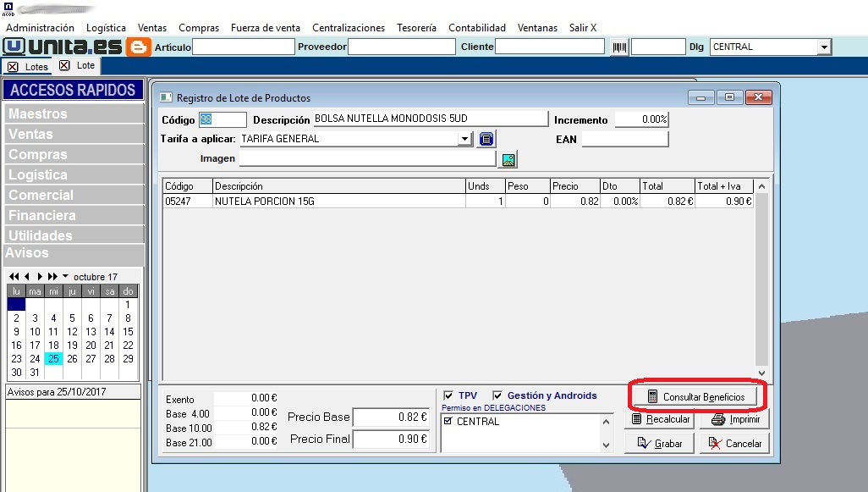Close the Lote tab with X icon
The width and height of the screenshot is (868, 492).
64,65
